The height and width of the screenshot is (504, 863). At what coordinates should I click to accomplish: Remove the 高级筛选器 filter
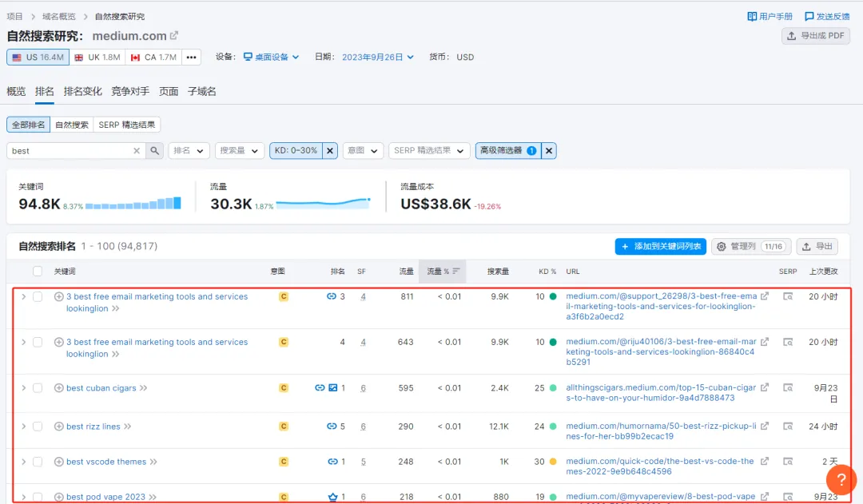(x=549, y=151)
